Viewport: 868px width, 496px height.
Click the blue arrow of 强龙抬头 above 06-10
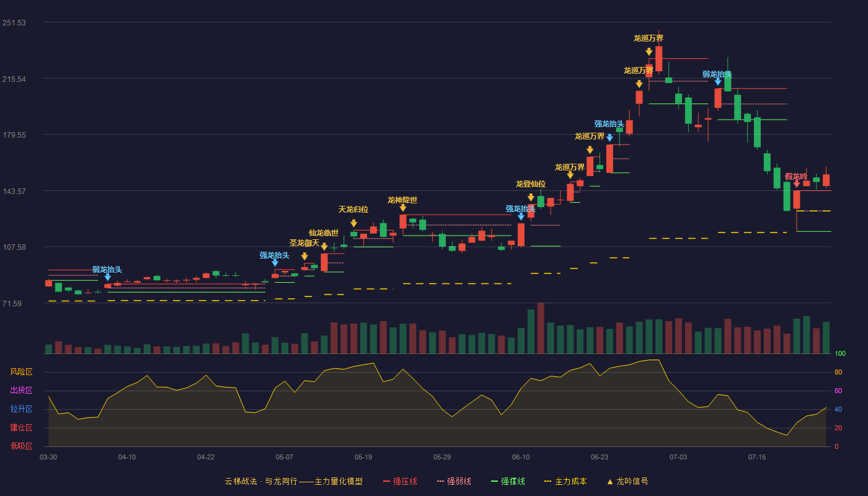coord(521,216)
